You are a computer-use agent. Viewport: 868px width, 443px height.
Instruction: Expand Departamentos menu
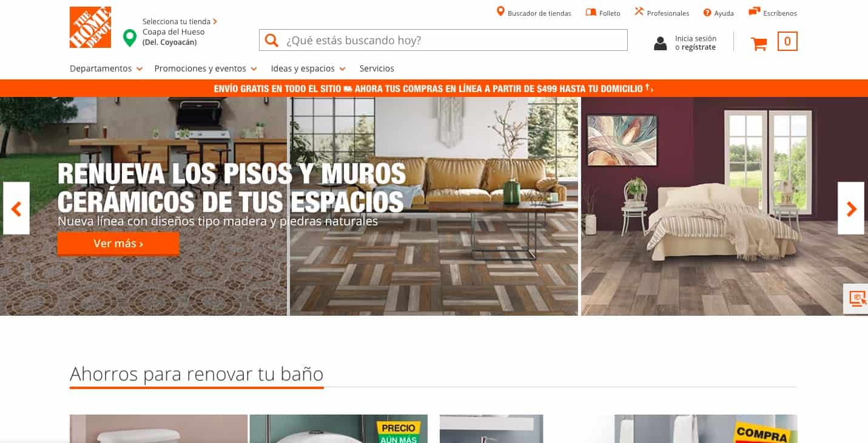[106, 68]
